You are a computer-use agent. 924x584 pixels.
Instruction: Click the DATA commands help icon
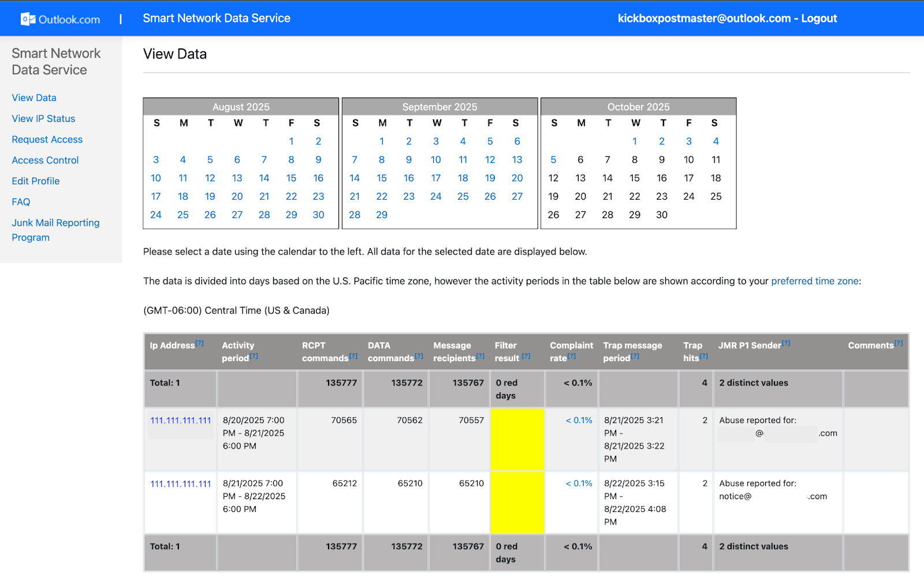click(x=420, y=357)
